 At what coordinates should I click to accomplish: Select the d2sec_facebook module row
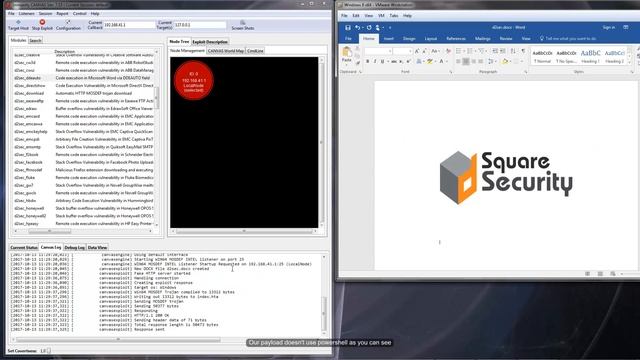pyautogui.click(x=84, y=162)
